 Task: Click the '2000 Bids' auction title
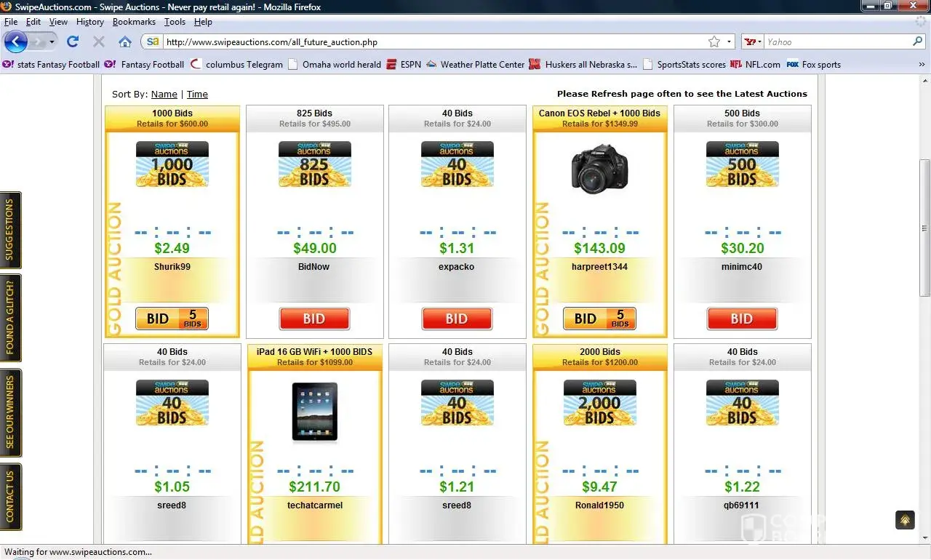pyautogui.click(x=600, y=352)
